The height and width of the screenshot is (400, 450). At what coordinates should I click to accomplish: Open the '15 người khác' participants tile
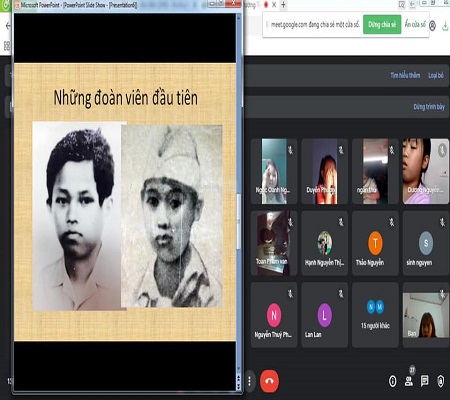coord(375,315)
